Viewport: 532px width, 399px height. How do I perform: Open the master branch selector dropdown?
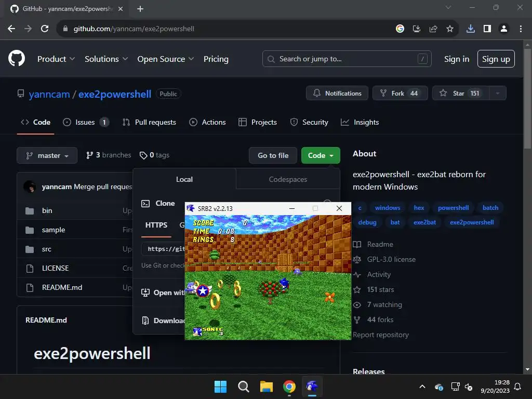pos(47,155)
